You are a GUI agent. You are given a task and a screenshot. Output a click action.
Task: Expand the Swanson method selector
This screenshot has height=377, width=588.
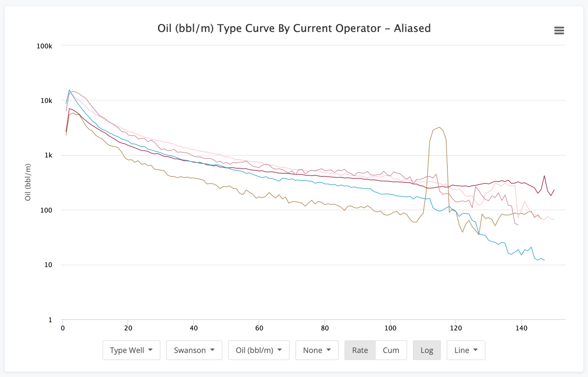click(x=194, y=350)
